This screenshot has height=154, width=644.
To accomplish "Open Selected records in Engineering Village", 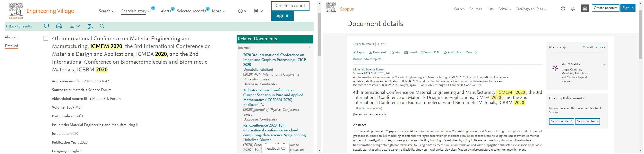I will (x=191, y=11).
